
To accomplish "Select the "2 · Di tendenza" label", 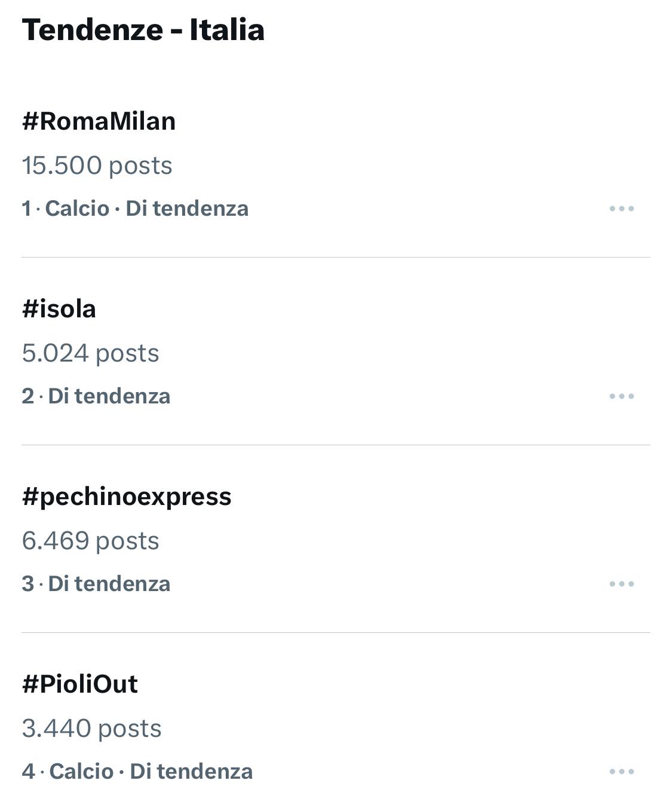I will point(96,396).
